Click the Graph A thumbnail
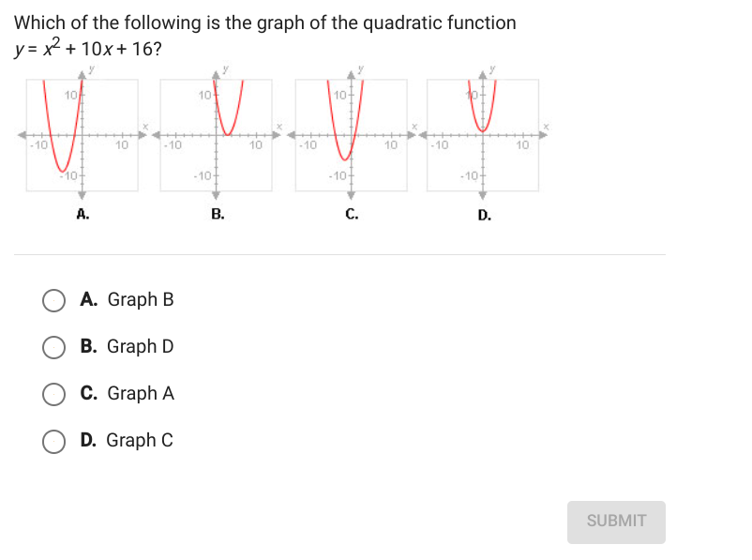This screenshot has height=560, width=752. pyautogui.click(x=83, y=136)
